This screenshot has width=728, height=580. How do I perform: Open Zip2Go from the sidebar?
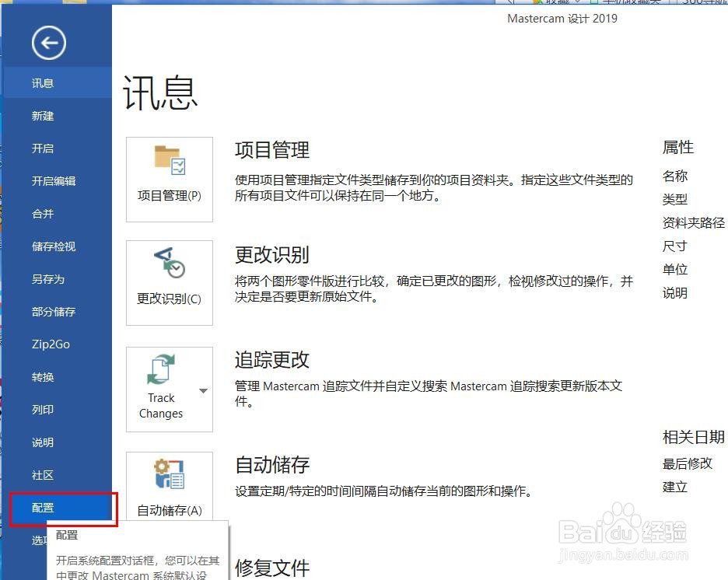[x=57, y=344]
